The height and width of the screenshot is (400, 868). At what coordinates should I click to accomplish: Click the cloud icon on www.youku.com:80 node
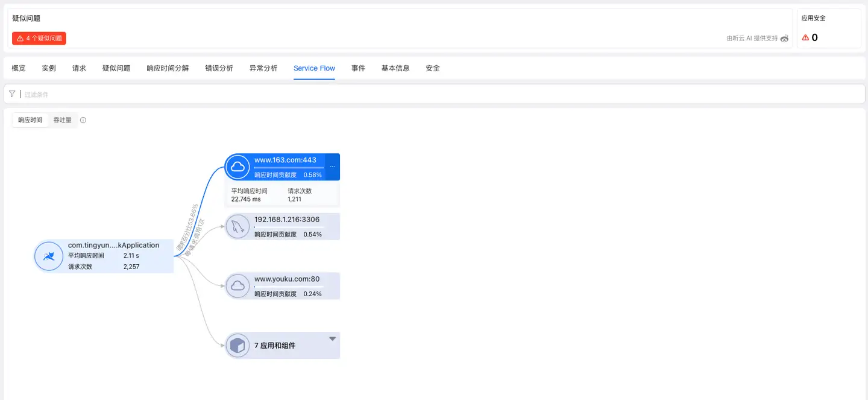(x=237, y=285)
